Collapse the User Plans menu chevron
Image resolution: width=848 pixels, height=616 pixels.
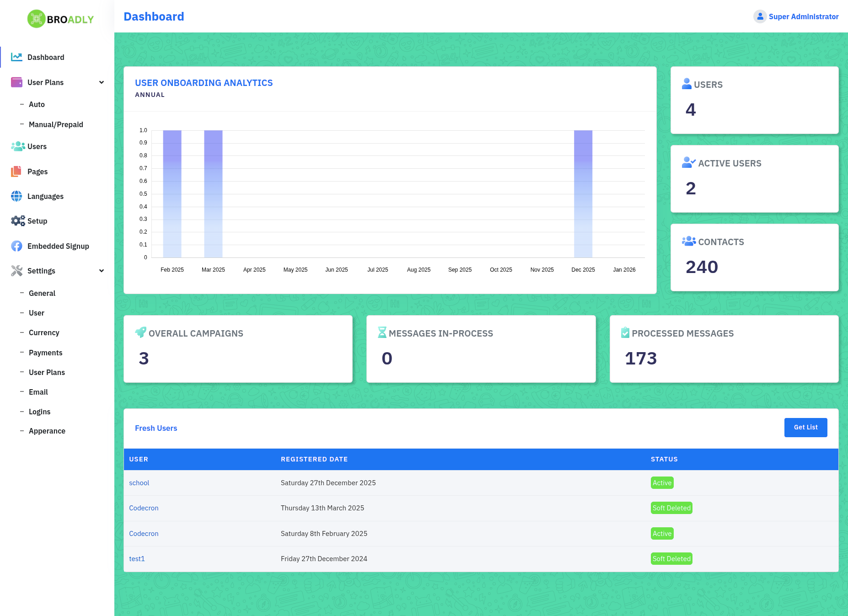(x=102, y=82)
